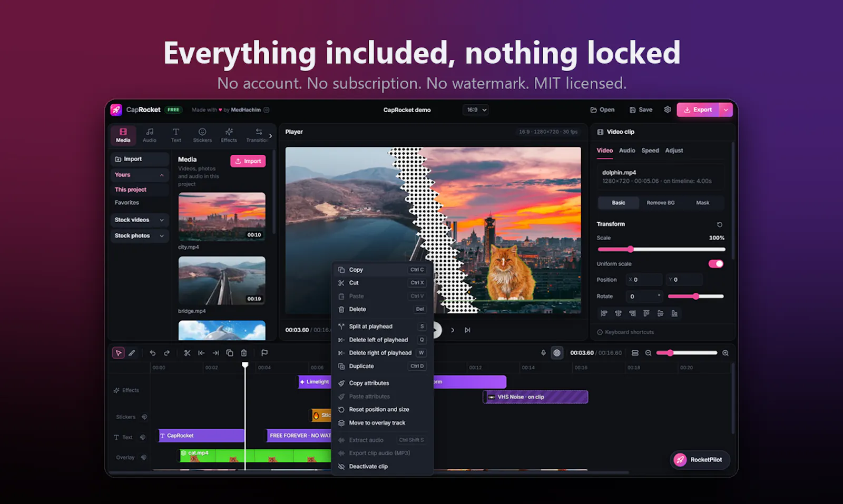843x504 pixels.
Task: Select the blade/razor tool in timeline toolbar
Action: 132,353
